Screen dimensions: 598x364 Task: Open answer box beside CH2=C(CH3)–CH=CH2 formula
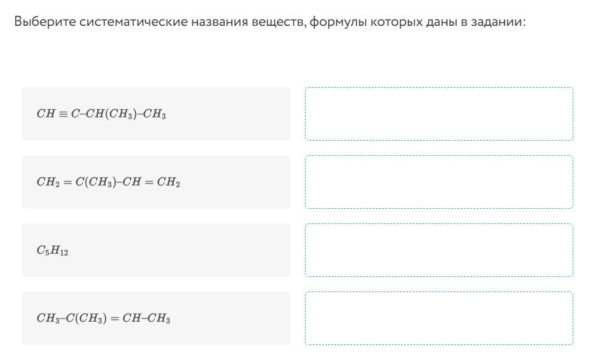click(439, 182)
